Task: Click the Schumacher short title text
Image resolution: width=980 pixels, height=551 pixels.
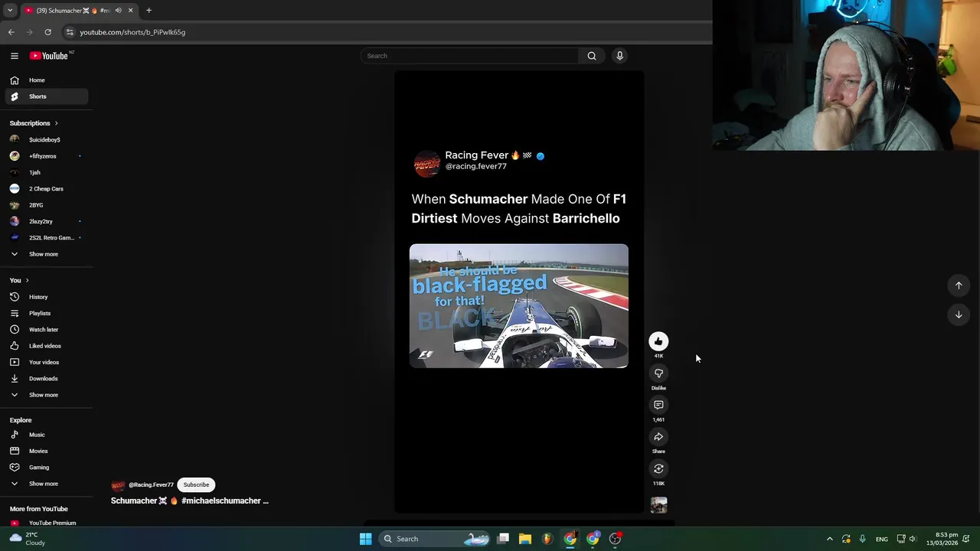Action: pyautogui.click(x=190, y=500)
